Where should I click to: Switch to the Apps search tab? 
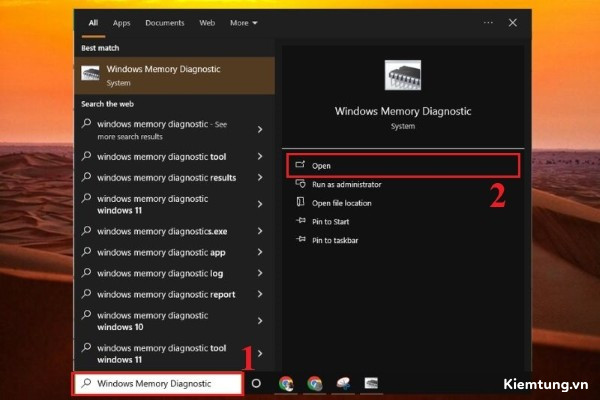click(x=121, y=23)
